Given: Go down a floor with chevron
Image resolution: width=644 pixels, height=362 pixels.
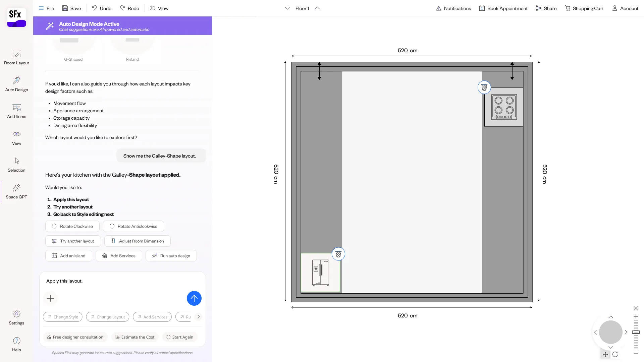Looking at the screenshot, I should (x=287, y=8).
